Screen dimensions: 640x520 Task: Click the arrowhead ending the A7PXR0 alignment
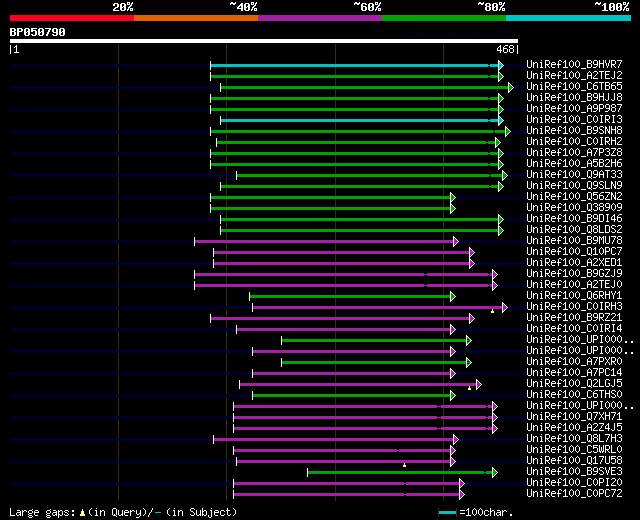point(469,362)
